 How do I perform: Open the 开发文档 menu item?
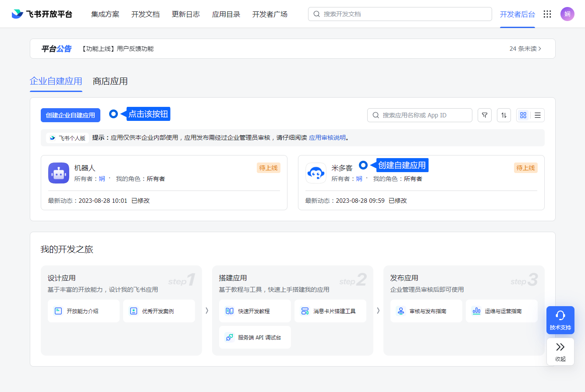(145, 14)
